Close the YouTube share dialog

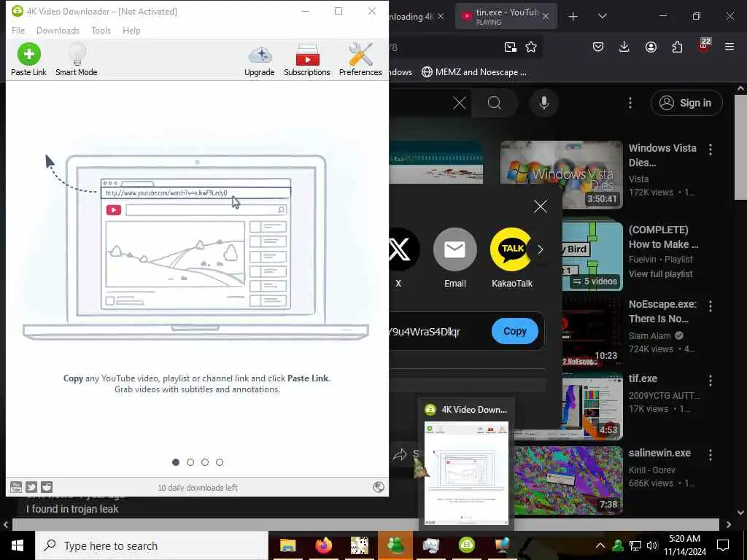[541, 206]
